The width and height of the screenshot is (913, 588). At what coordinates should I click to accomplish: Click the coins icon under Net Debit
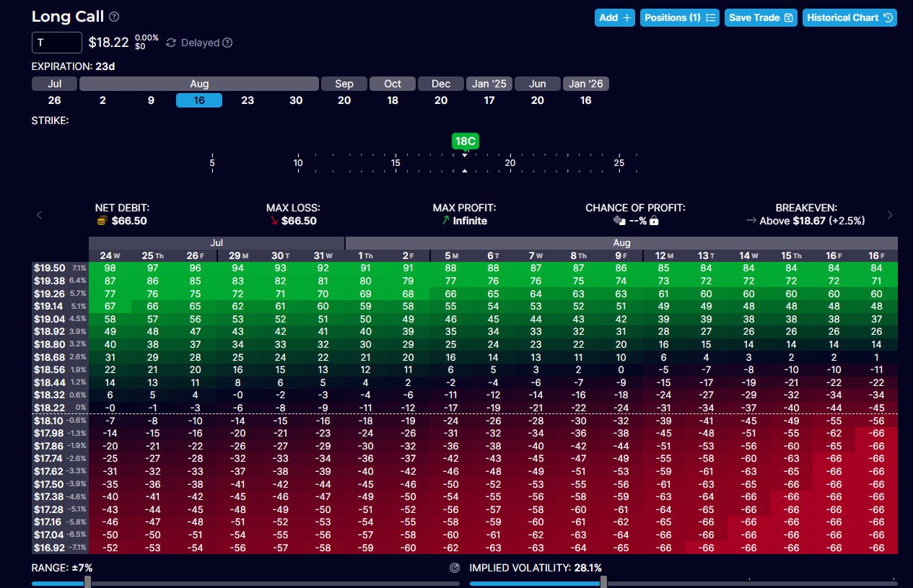(102, 221)
